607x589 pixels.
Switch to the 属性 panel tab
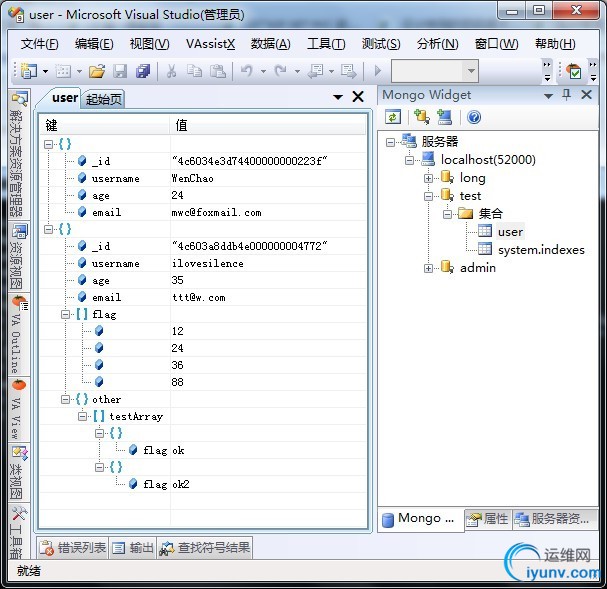pos(488,519)
